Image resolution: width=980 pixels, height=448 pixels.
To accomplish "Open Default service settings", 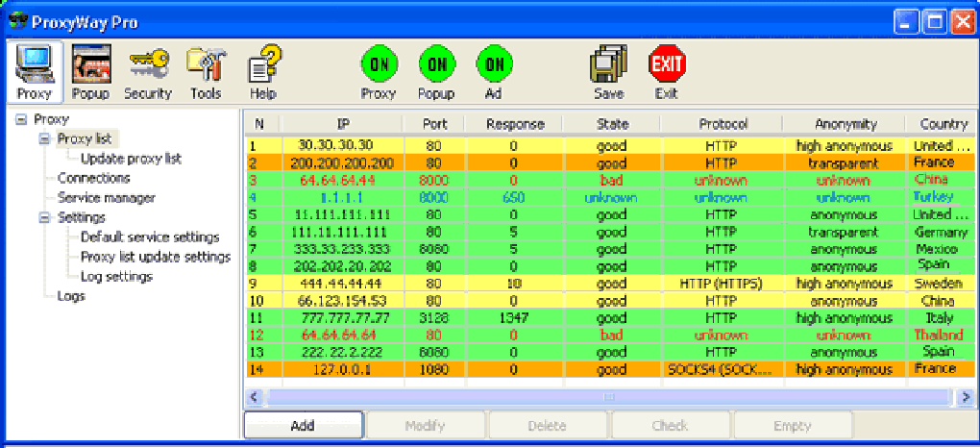I will click(150, 237).
